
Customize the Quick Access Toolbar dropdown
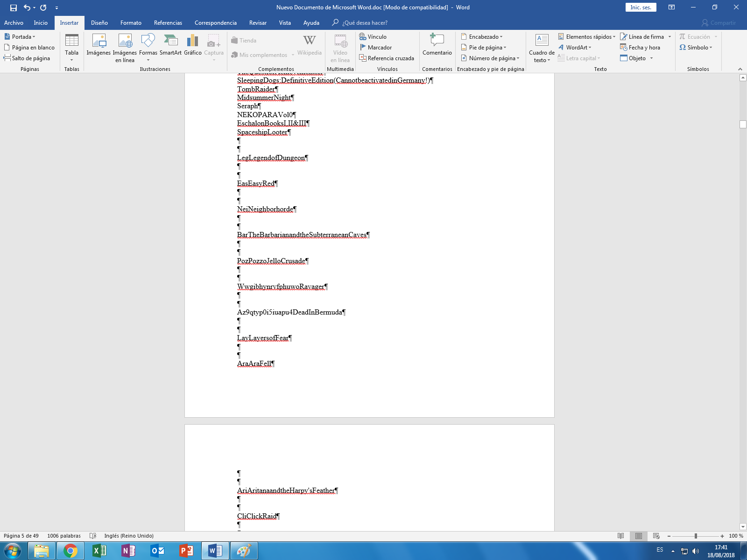56,7
